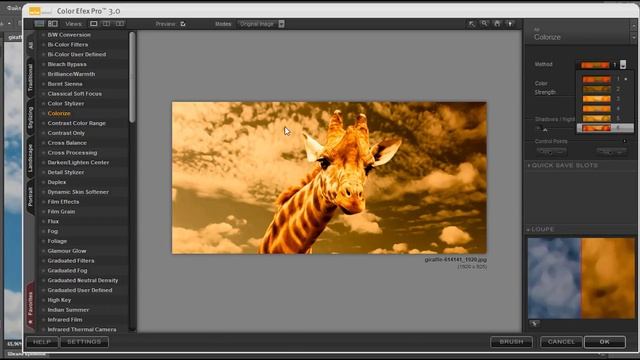The width and height of the screenshot is (640, 360).
Task: Click the background color lightbulb icon
Action: (510, 24)
